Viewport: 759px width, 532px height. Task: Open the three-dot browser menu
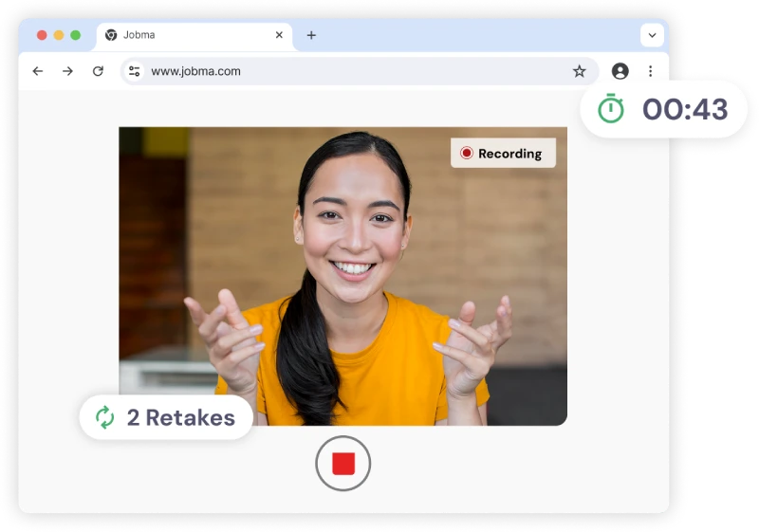point(650,71)
